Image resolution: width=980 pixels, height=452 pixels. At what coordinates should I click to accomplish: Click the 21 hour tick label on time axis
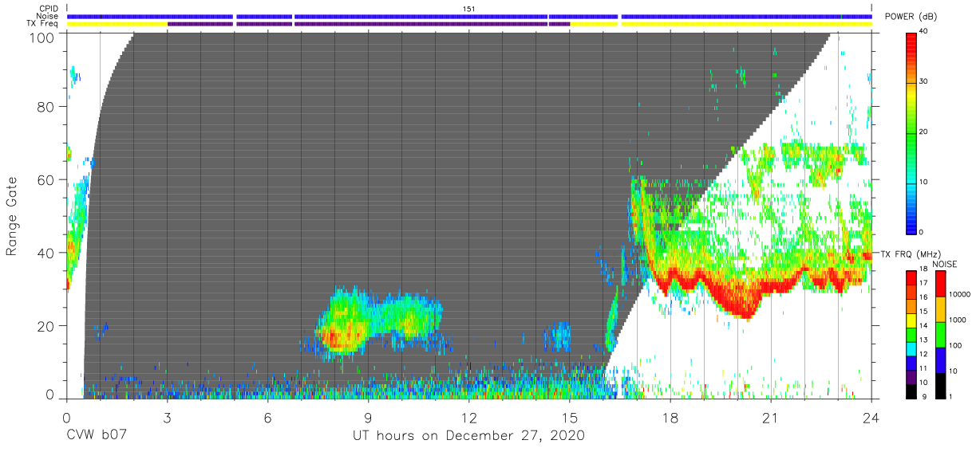771,418
